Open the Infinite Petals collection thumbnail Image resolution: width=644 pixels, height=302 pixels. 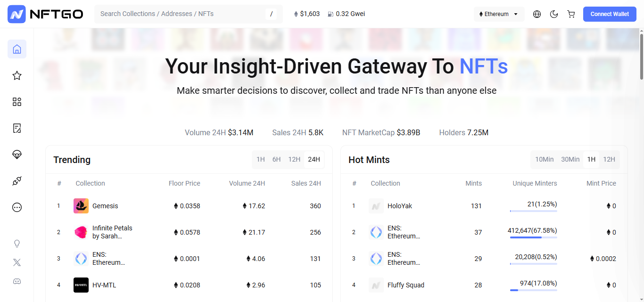[x=81, y=232]
